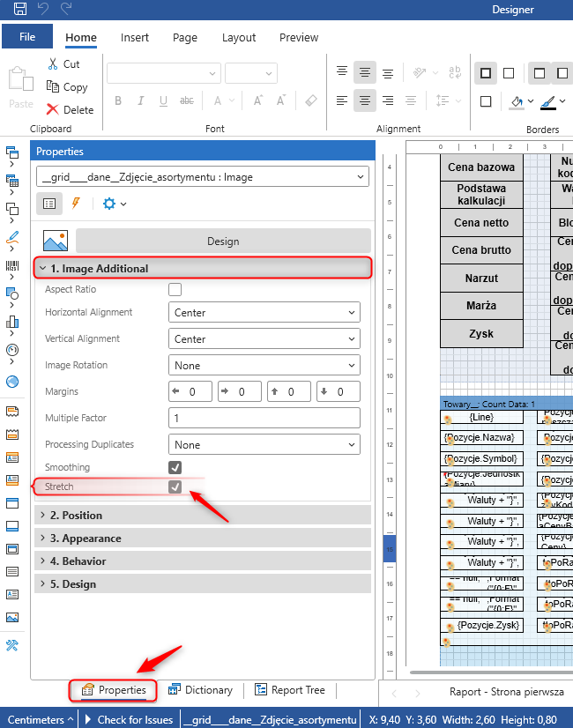The image size is (573, 728).
Task: Open the Events lightning bolt tab
Action: (x=76, y=204)
